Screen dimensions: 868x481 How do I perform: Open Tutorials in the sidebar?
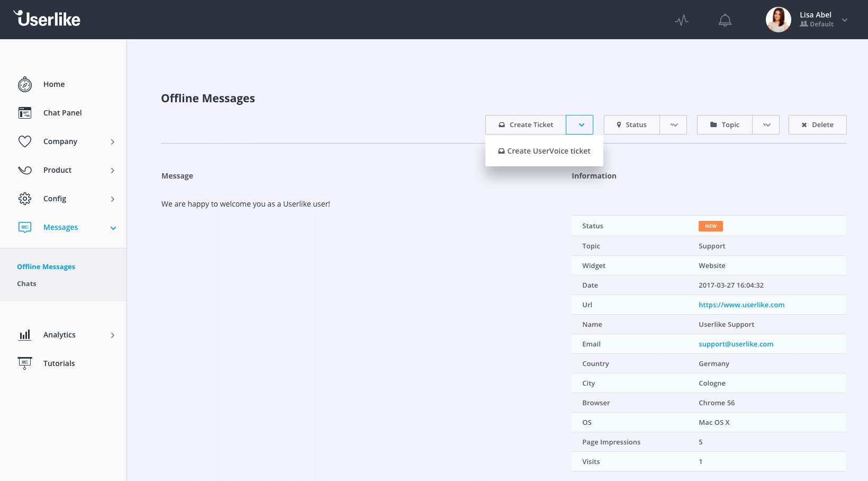59,363
